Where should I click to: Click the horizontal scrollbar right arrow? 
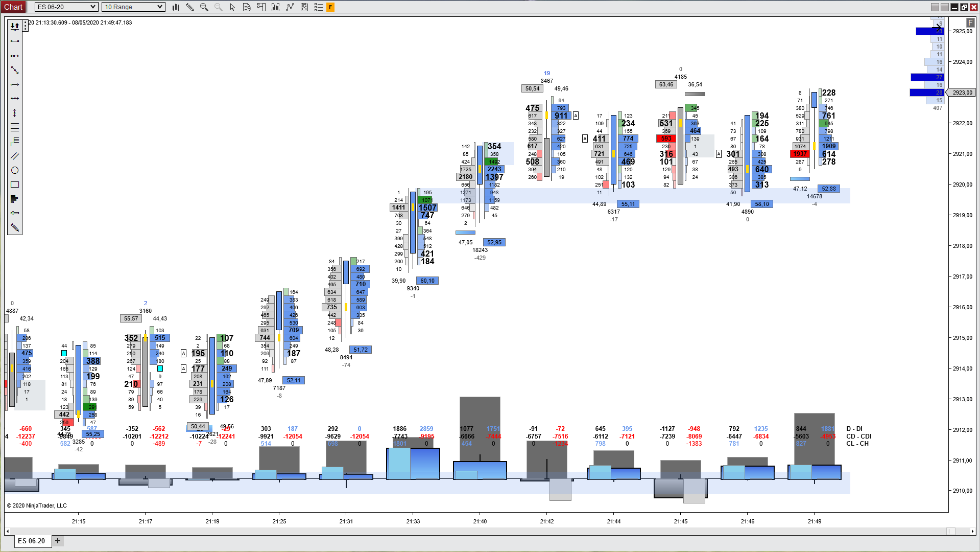(972, 531)
